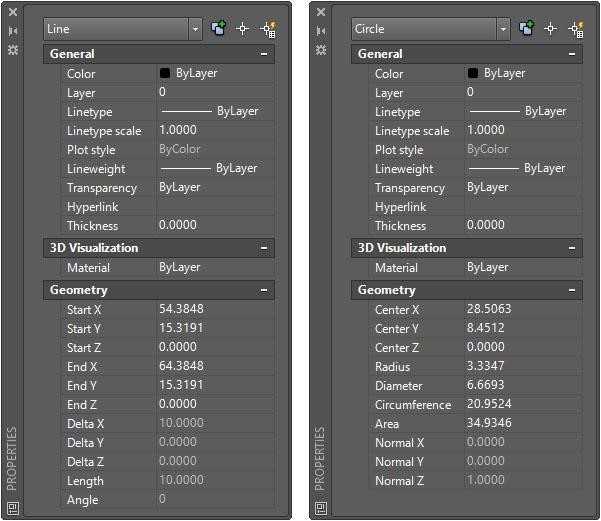Edit End Y value in Line palette
Screen dimensions: 601x521
point(215,385)
